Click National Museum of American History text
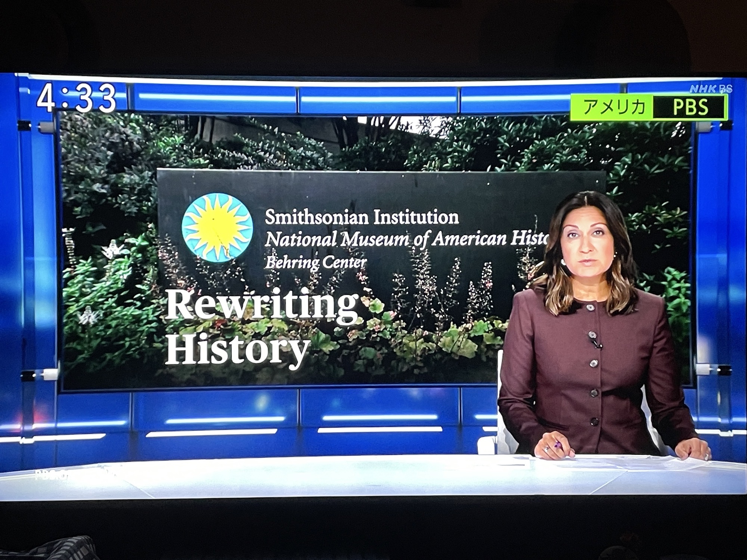The height and width of the screenshot is (560, 747). (405, 239)
